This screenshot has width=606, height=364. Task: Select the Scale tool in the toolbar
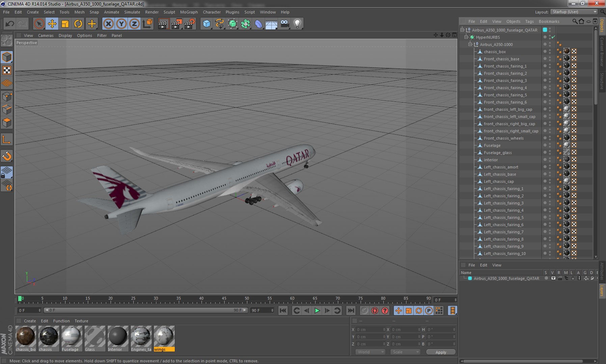(x=65, y=24)
